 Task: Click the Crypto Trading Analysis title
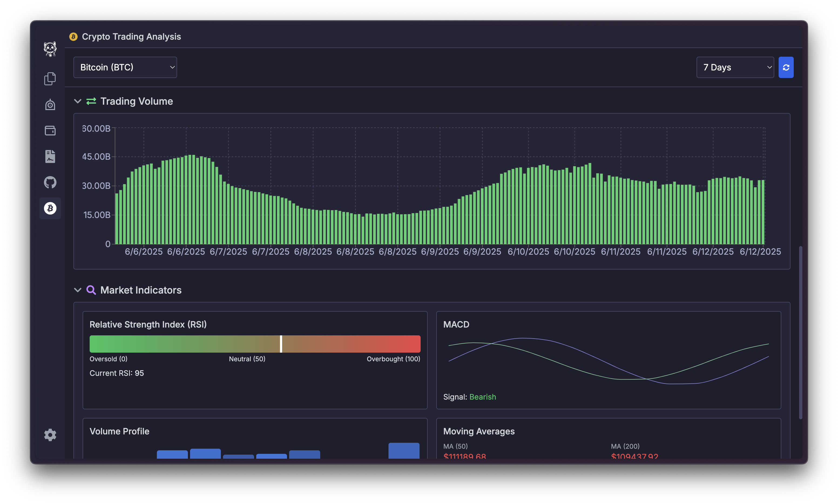click(131, 37)
